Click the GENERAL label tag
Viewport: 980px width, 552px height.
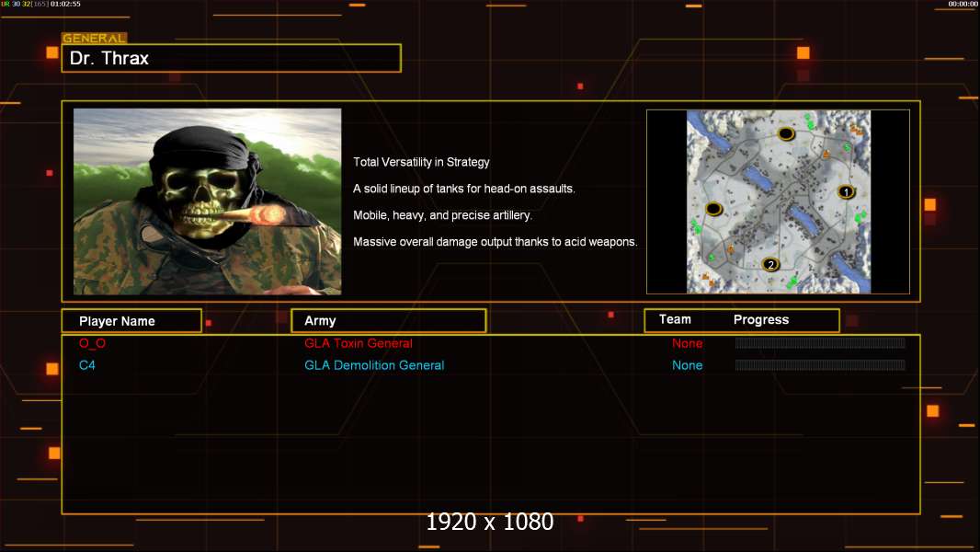coord(95,38)
